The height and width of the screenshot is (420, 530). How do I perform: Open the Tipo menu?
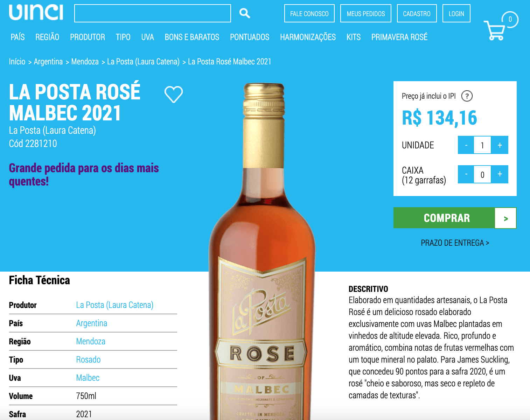point(123,37)
